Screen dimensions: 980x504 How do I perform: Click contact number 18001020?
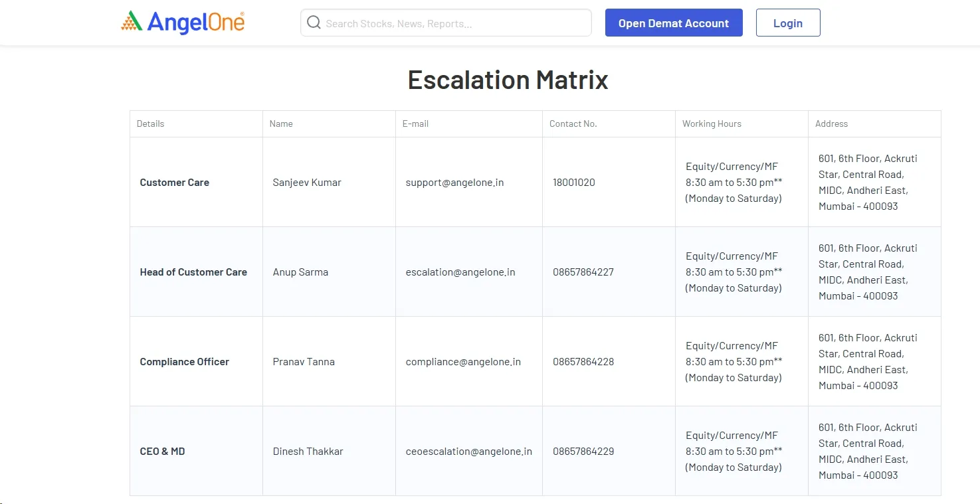(574, 183)
